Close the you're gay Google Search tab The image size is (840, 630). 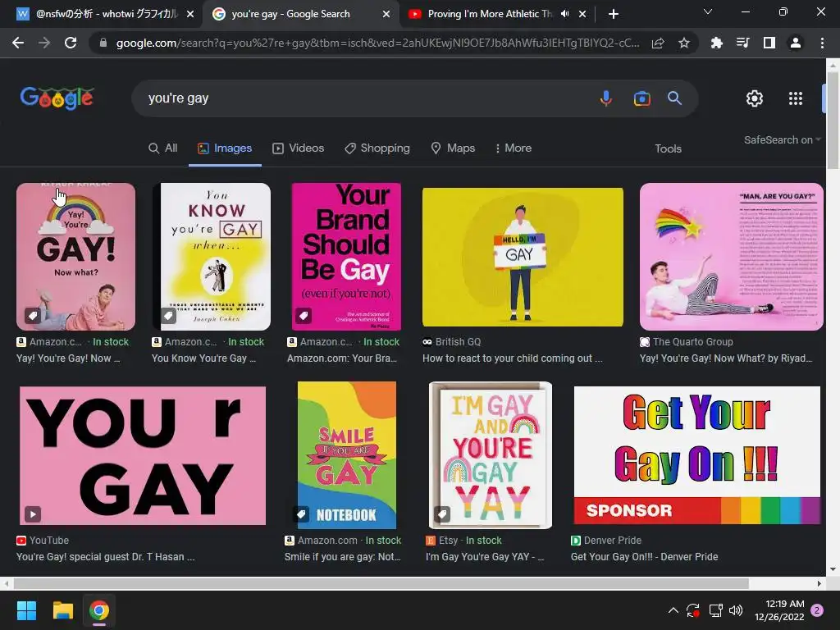[386, 14]
